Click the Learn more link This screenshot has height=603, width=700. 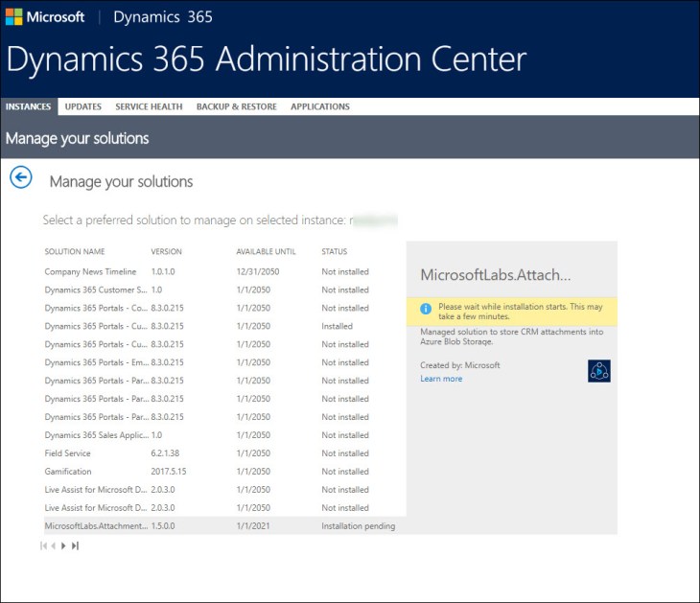click(441, 379)
